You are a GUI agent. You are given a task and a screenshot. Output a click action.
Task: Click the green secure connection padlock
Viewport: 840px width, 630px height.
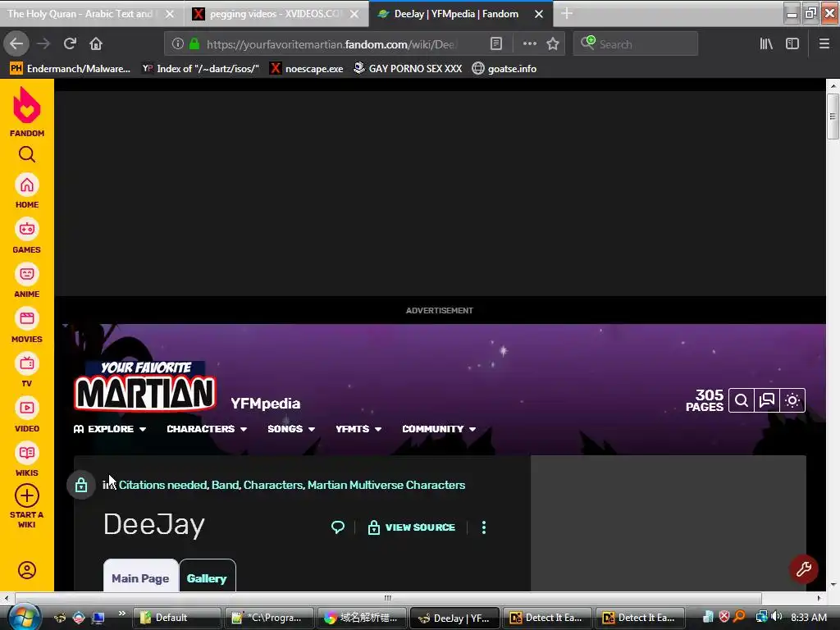[194, 44]
